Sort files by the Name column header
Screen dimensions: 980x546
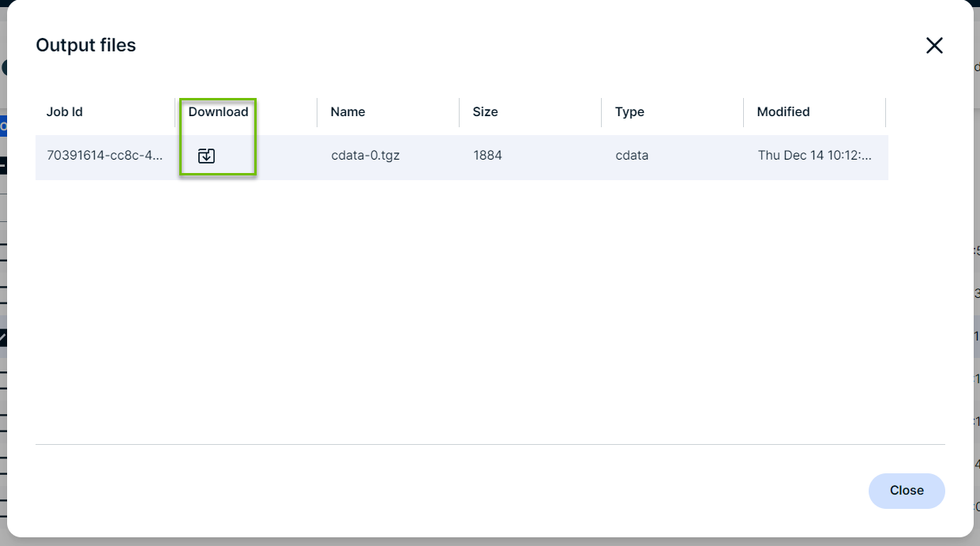(347, 112)
